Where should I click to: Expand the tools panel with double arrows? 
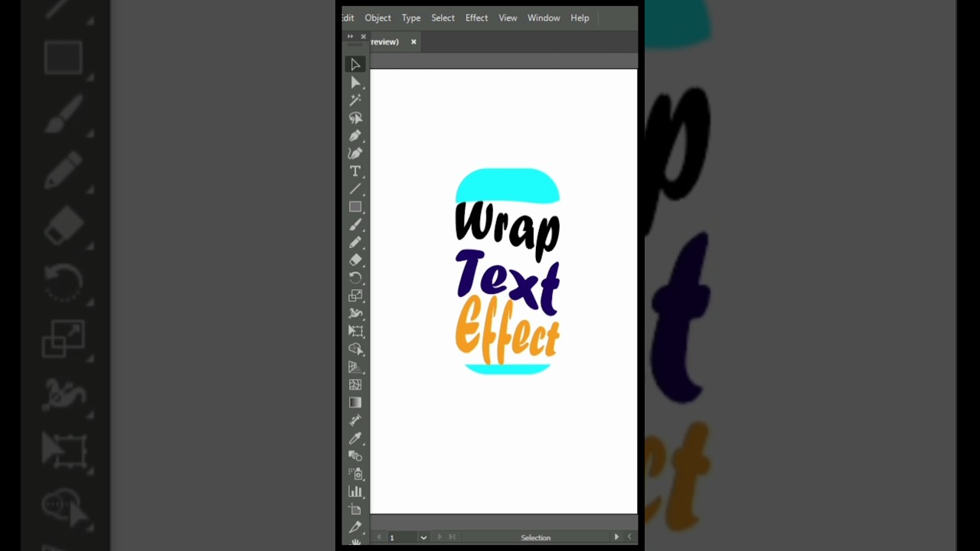(x=351, y=36)
